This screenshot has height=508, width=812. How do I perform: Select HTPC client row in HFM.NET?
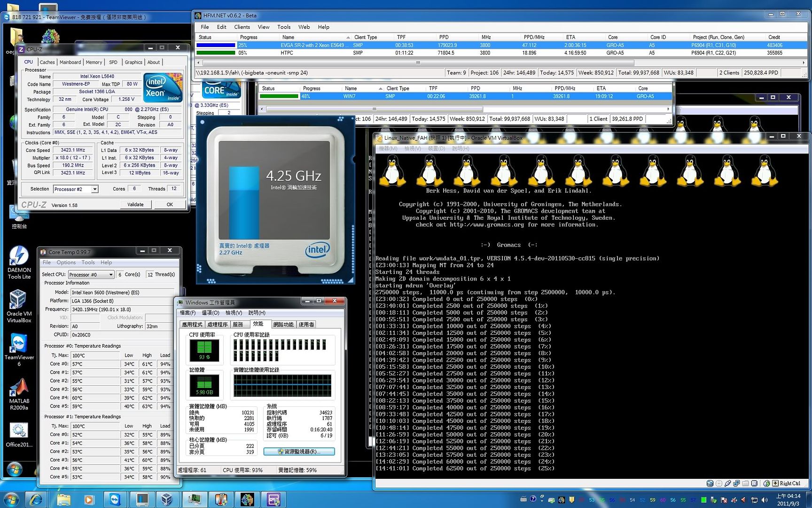[501, 53]
